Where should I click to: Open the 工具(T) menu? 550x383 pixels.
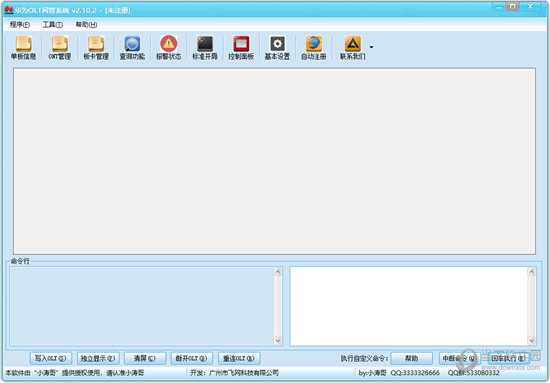tap(53, 25)
